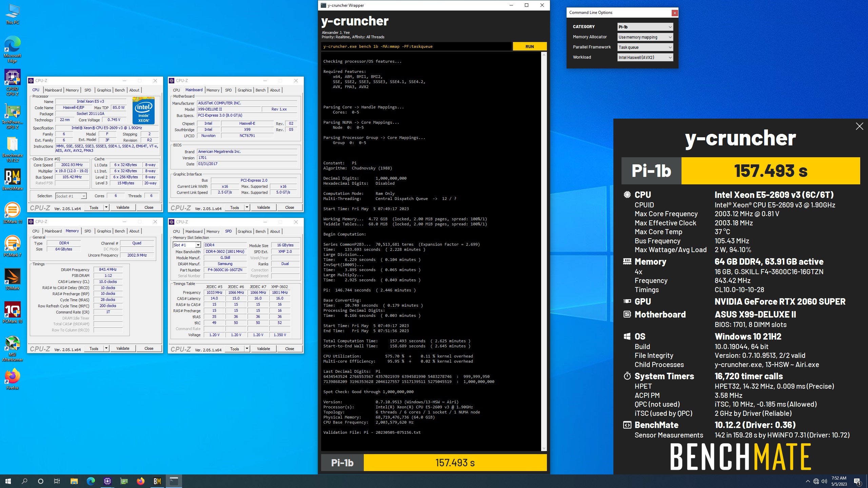Launch BenchMate desktop shortcut
This screenshot has width=868, height=488.
[13, 180]
